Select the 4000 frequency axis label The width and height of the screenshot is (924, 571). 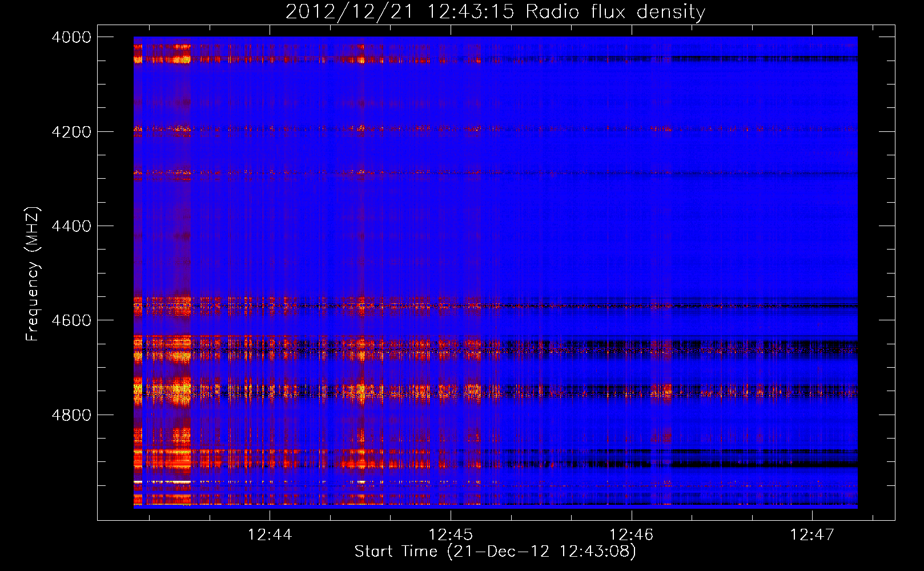(71, 37)
